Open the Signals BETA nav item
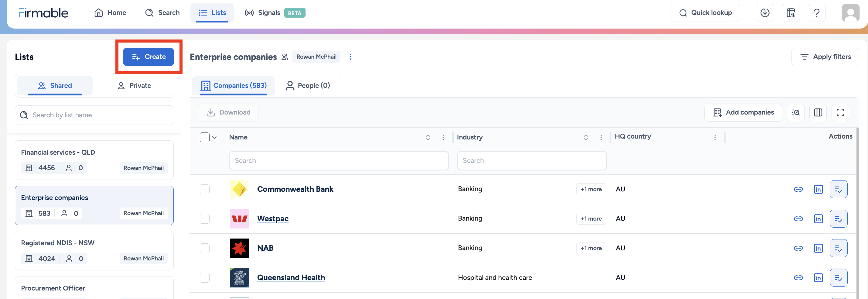The height and width of the screenshot is (299, 868). point(275,13)
